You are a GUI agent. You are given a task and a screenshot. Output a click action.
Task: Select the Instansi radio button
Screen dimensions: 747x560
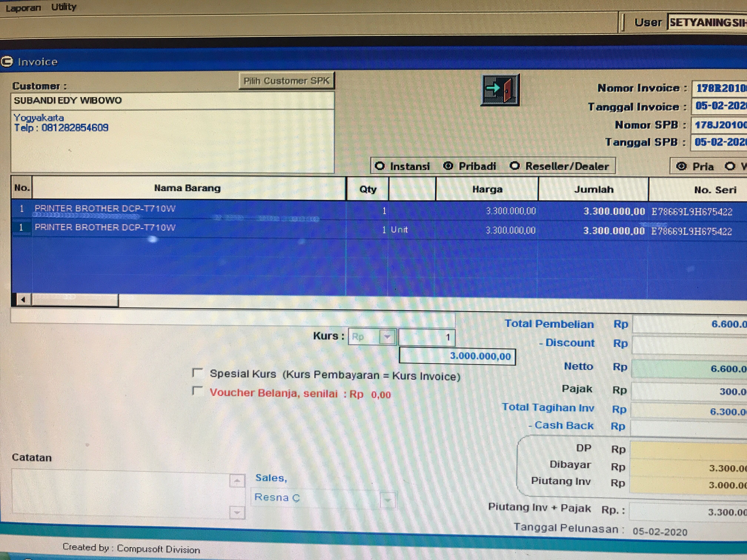tap(380, 166)
